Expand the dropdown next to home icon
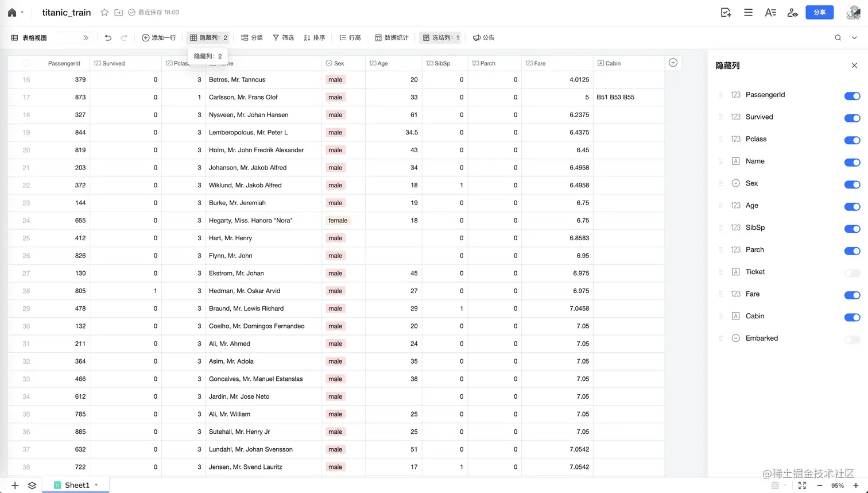The width and height of the screenshot is (868, 493). tap(22, 12)
